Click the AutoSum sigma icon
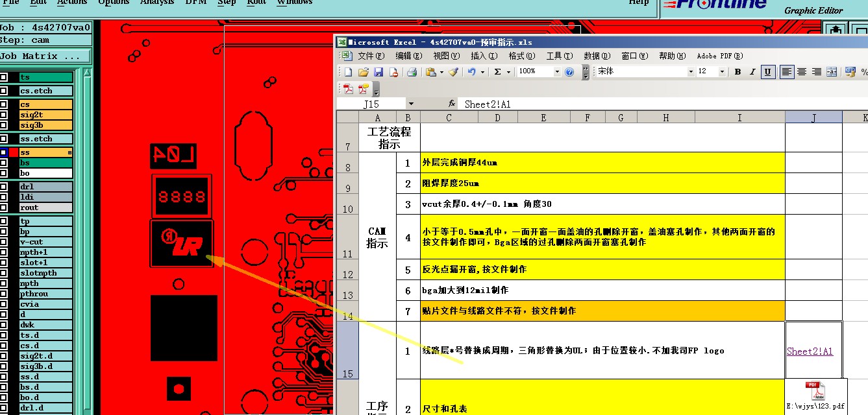The height and width of the screenshot is (415, 868). [x=497, y=72]
